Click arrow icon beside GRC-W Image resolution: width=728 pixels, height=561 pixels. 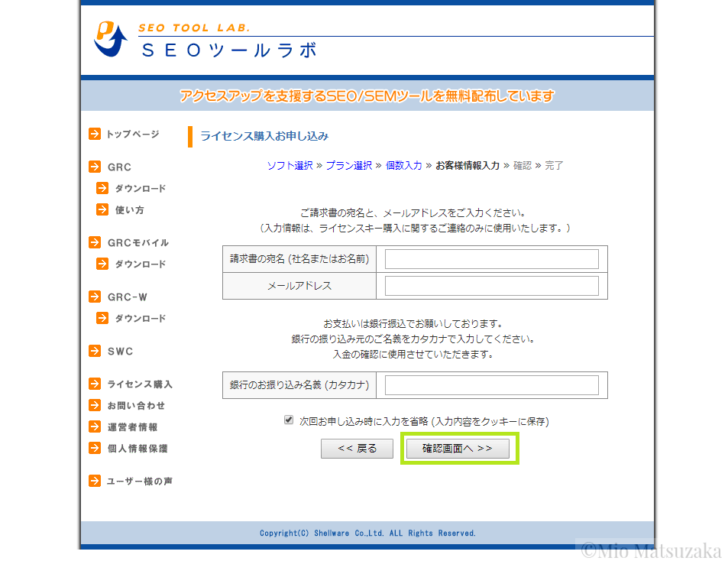coord(95,297)
